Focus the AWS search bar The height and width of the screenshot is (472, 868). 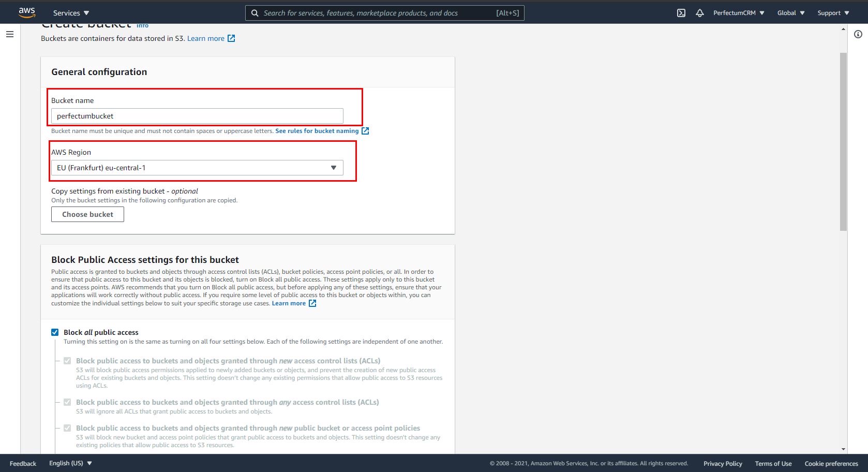(x=385, y=13)
